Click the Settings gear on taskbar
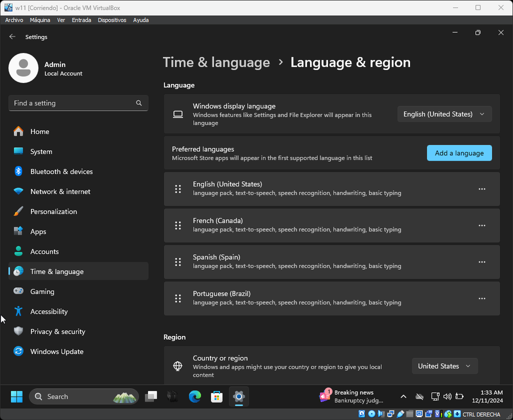Image resolution: width=513 pixels, height=420 pixels. click(239, 396)
